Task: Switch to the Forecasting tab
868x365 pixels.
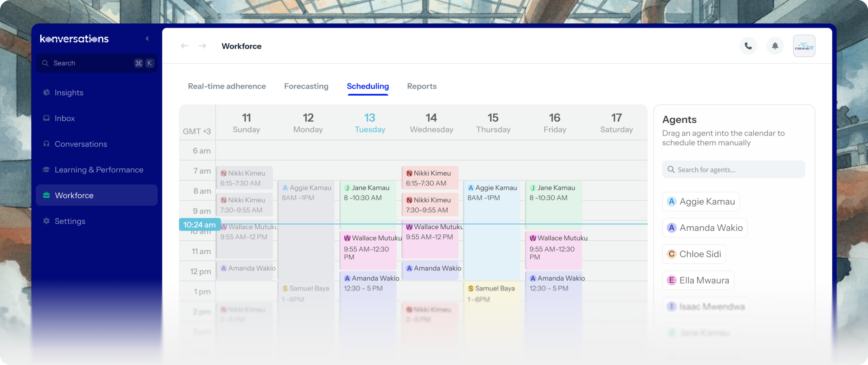Action: pos(306,86)
